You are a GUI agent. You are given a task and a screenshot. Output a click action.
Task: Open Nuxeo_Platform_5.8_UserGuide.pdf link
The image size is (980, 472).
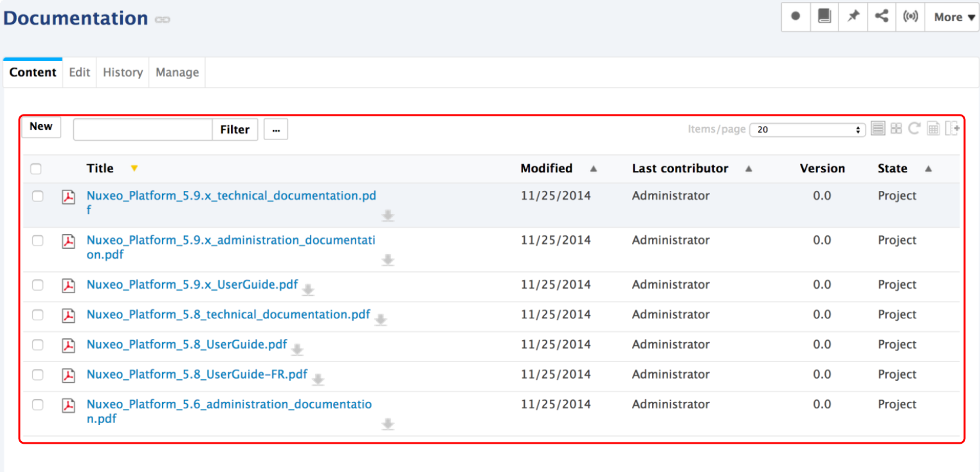(x=187, y=344)
